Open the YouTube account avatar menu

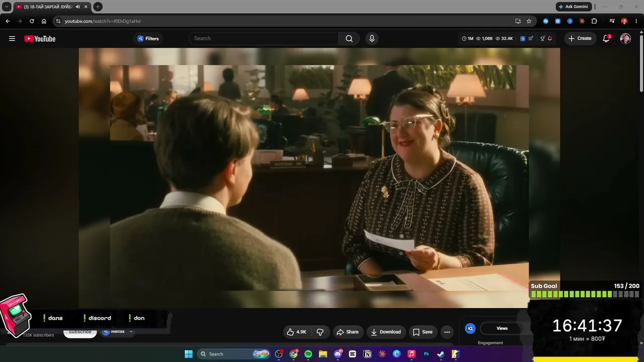(x=625, y=39)
